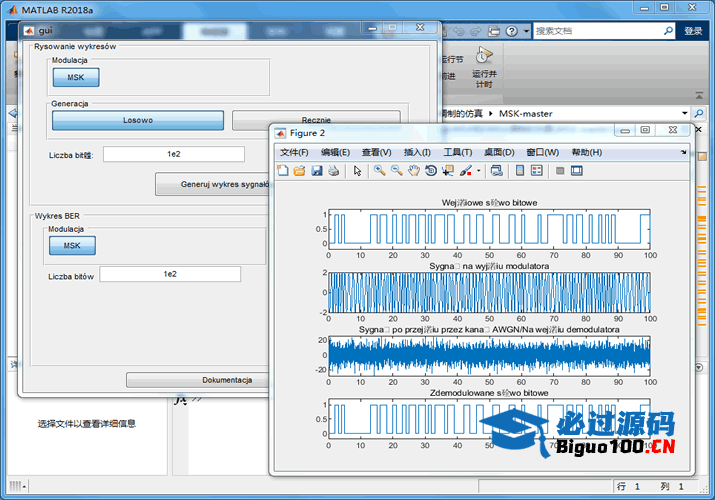The height and width of the screenshot is (500, 715).
Task: Activate the Zoom In magnifier tool
Action: click(x=379, y=171)
